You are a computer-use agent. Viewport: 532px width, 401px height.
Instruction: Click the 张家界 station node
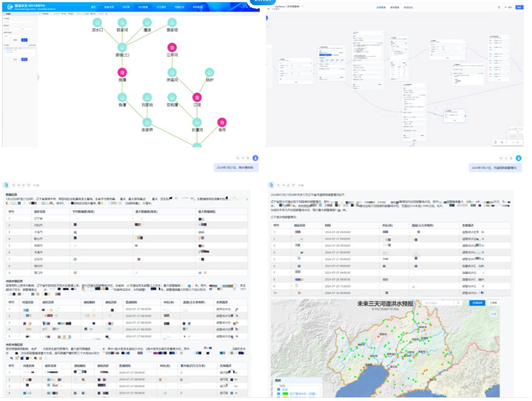click(147, 122)
